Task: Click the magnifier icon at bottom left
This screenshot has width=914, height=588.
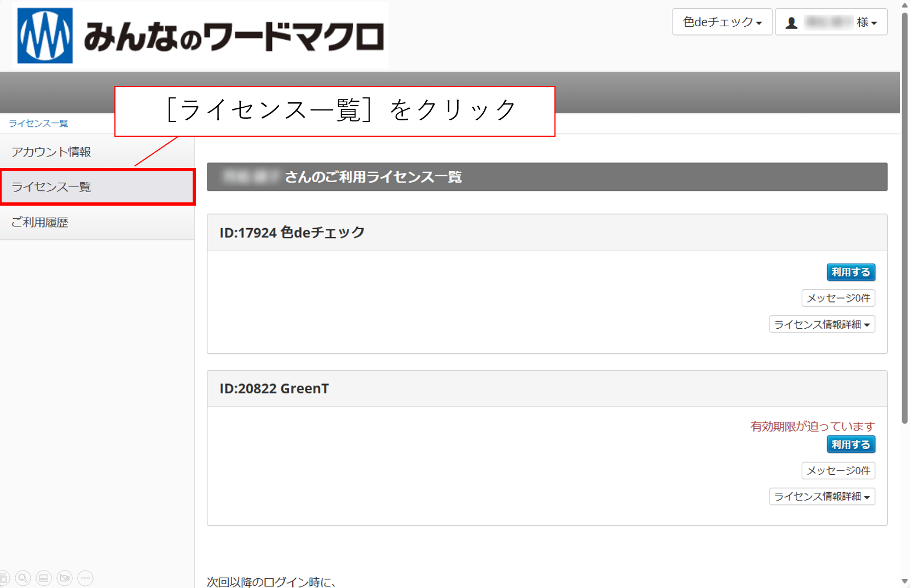Action: coord(23,578)
